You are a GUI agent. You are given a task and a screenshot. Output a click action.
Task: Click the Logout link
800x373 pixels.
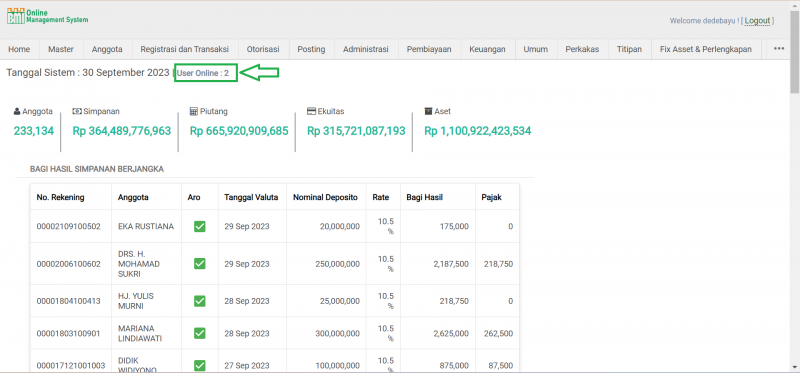coord(757,21)
